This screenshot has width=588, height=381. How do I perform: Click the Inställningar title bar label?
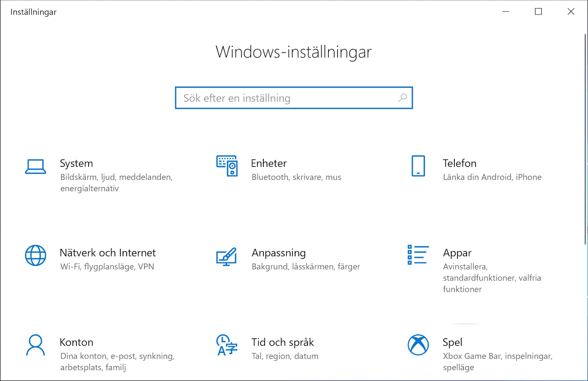click(x=33, y=12)
